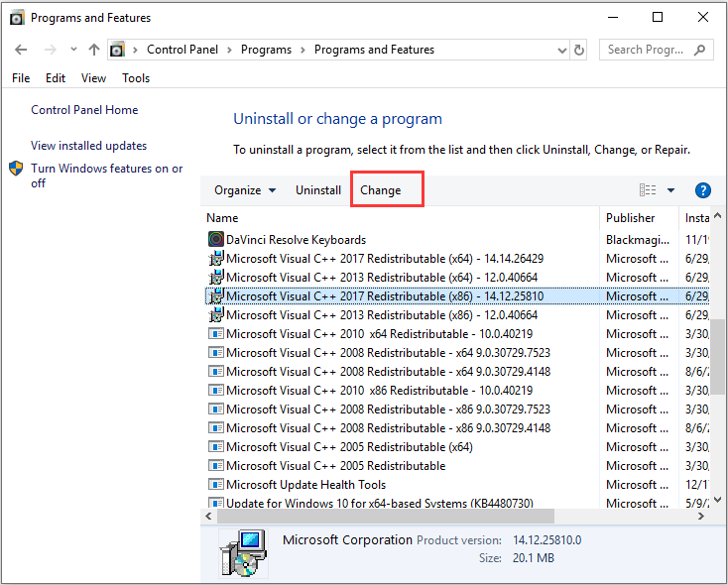
Task: Go to Control Panel Home
Action: click(x=84, y=110)
